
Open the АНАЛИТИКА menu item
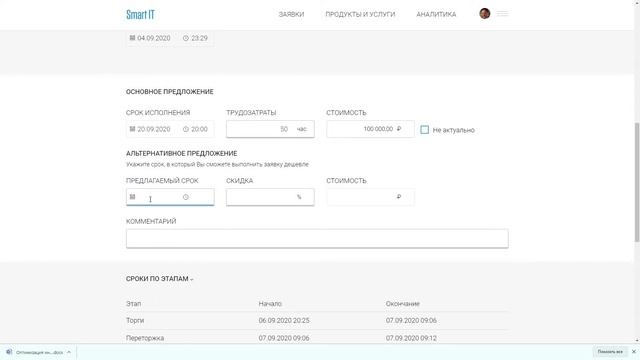(x=436, y=14)
